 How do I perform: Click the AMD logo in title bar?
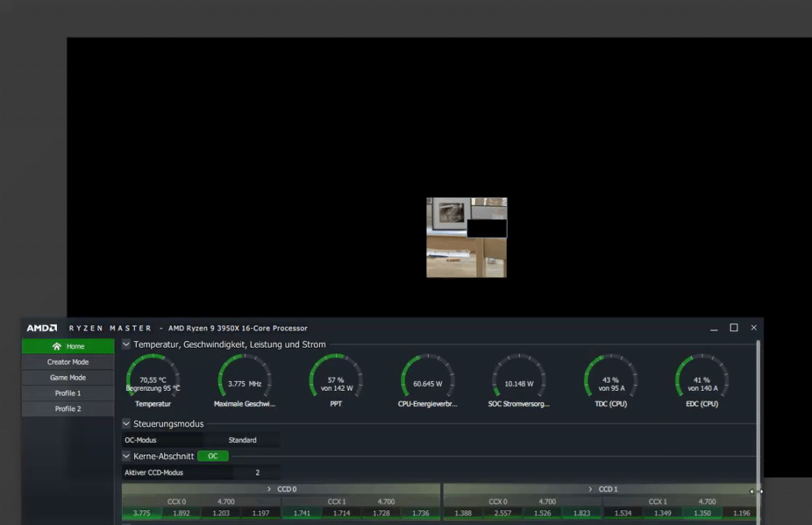tap(42, 328)
